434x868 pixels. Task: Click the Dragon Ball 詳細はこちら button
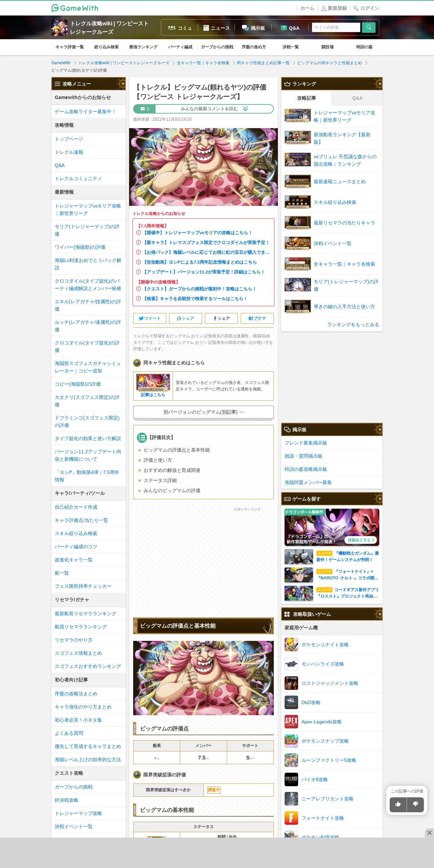coord(361,540)
